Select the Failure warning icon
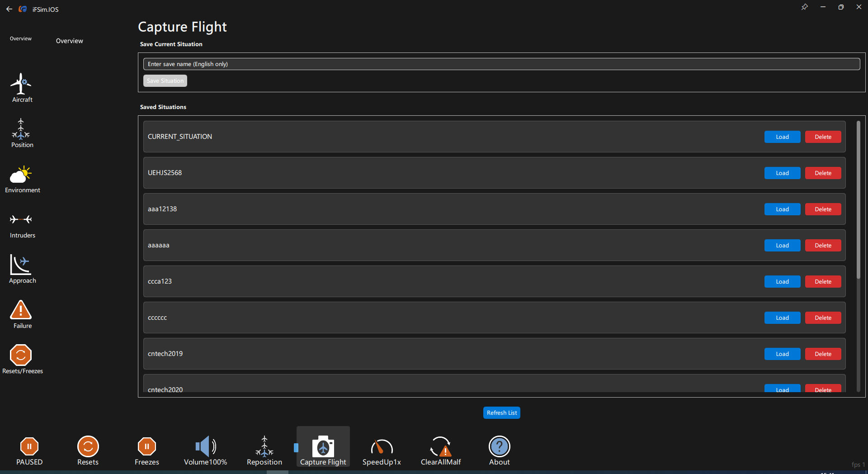This screenshot has height=474, width=868. coord(21,311)
